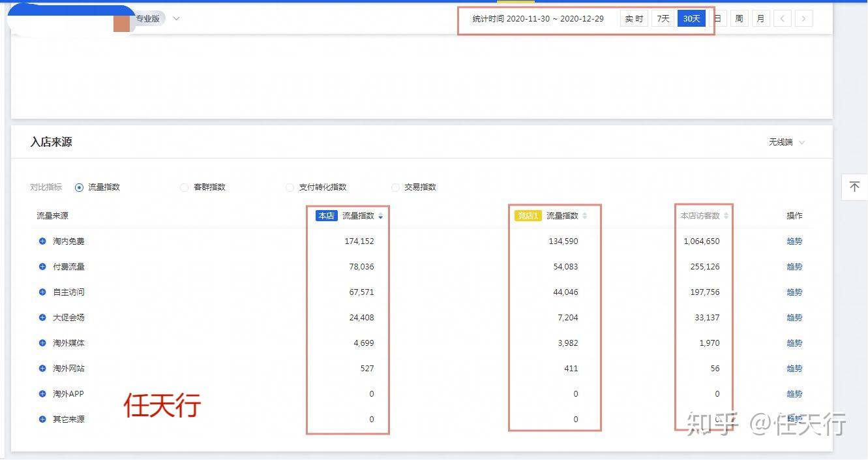Click the 本店 value 78,036
The image size is (868, 460).
[362, 267]
